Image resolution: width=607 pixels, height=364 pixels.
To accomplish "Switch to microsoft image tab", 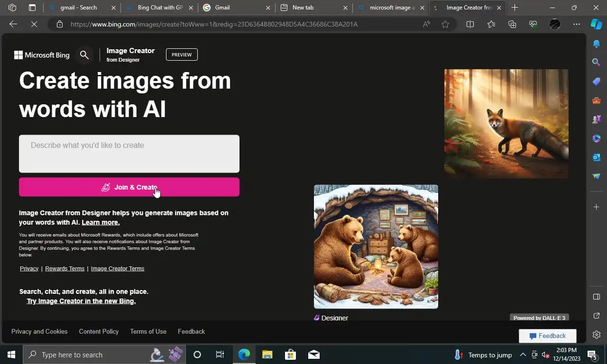I will (x=390, y=8).
